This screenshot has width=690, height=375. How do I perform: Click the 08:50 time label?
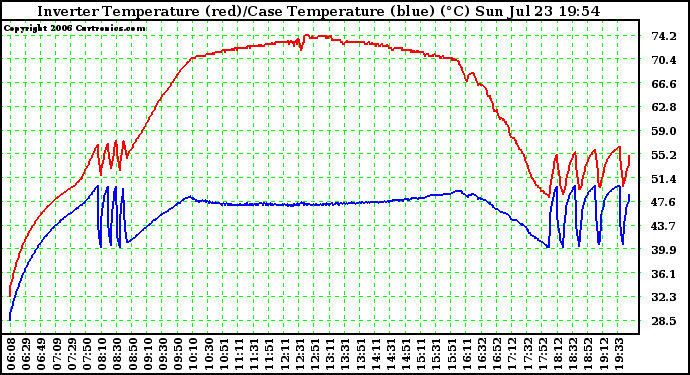[133, 354]
